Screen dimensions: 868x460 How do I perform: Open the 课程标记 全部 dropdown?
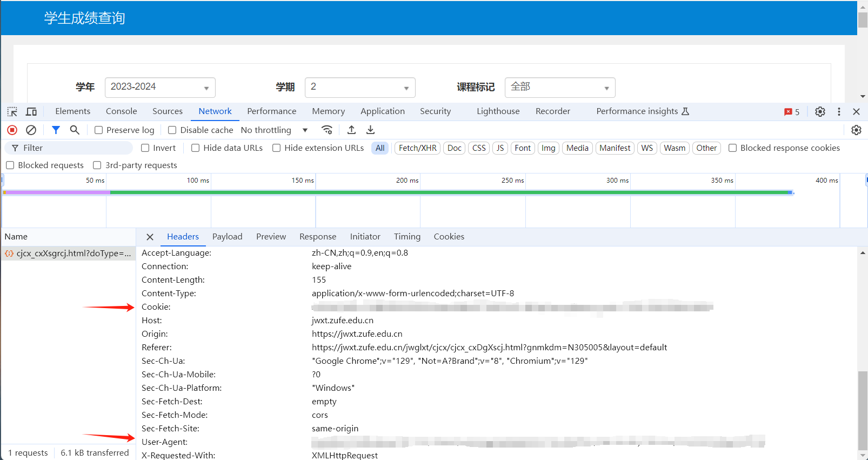(x=560, y=88)
